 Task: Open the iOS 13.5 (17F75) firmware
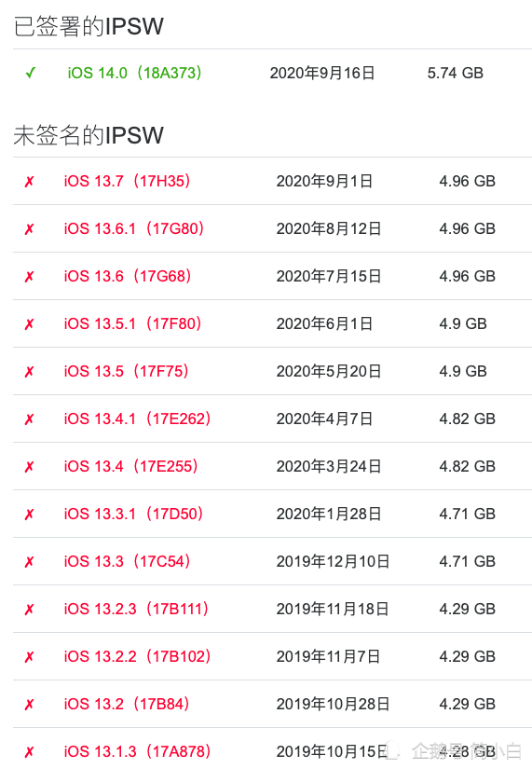point(127,371)
